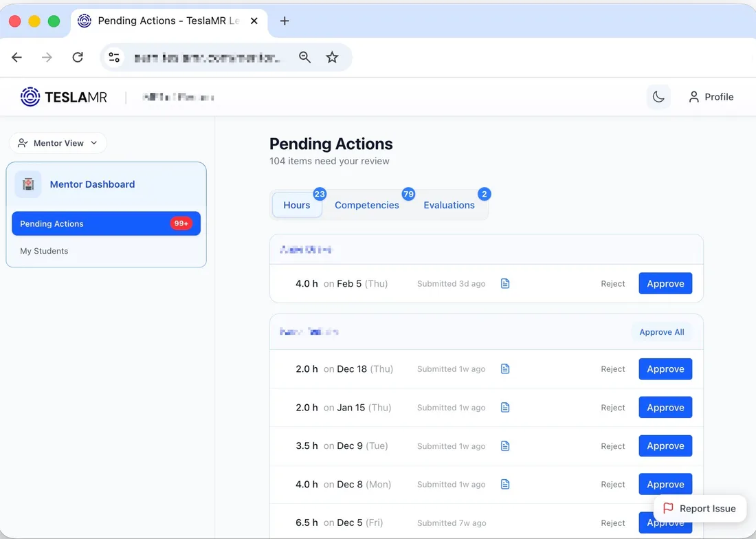Open the document icon for Dec 18 entry
The width and height of the screenshot is (756, 539).
[505, 369]
